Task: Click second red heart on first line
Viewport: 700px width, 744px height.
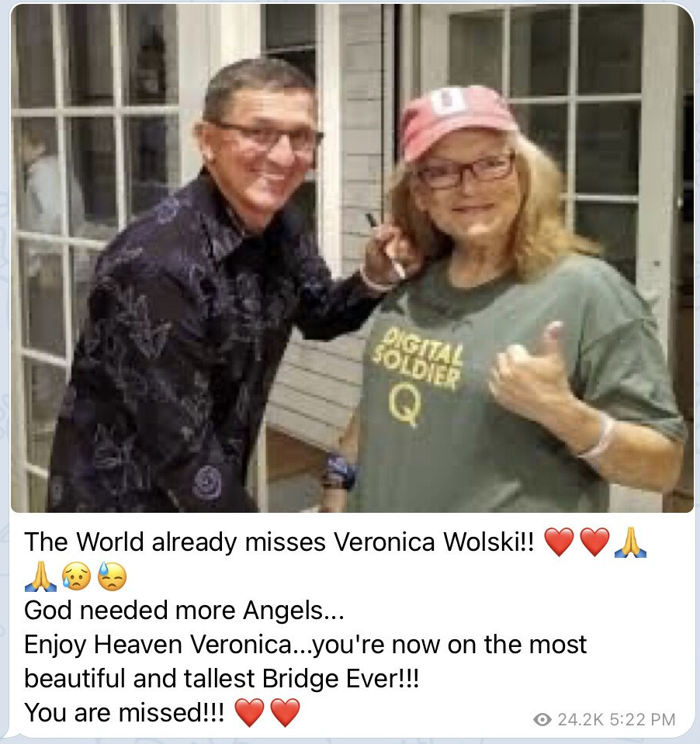Action: coord(594,542)
